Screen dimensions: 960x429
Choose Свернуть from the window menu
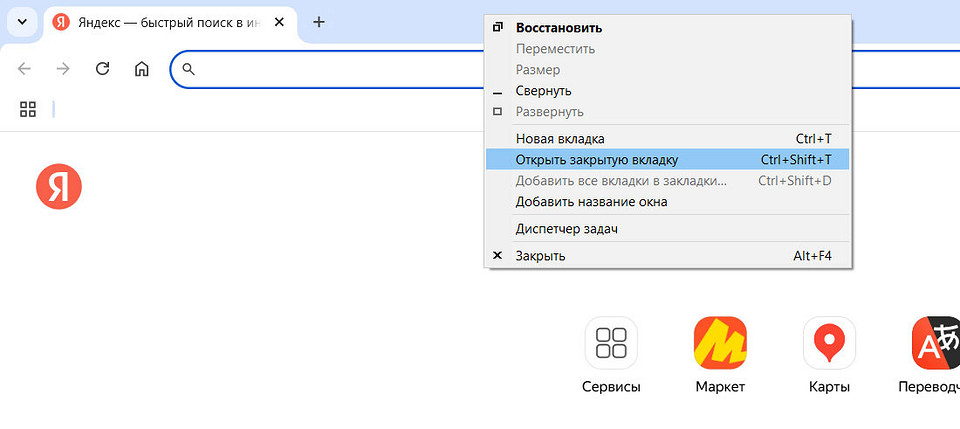click(543, 91)
